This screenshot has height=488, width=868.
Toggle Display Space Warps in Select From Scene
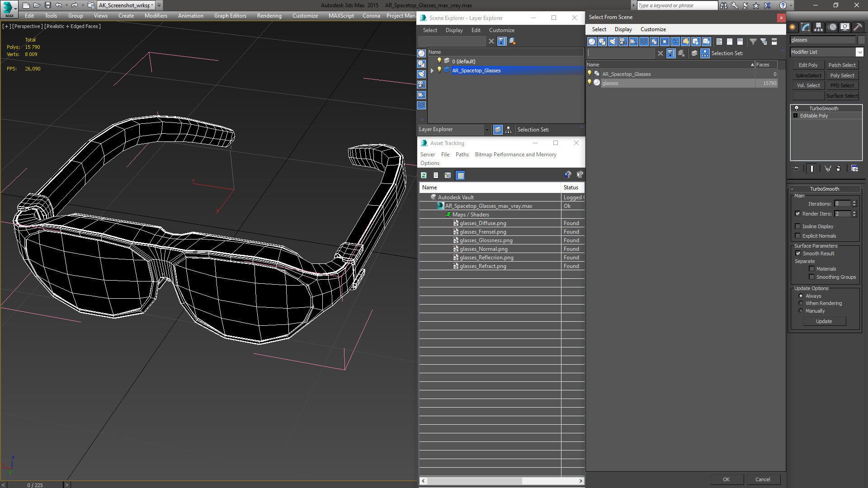(x=644, y=42)
